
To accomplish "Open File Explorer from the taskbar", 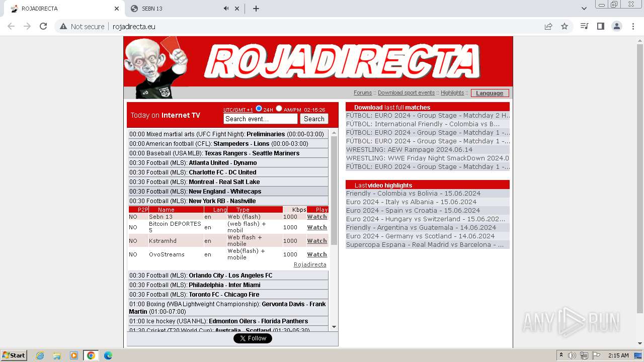I will coord(57,355).
